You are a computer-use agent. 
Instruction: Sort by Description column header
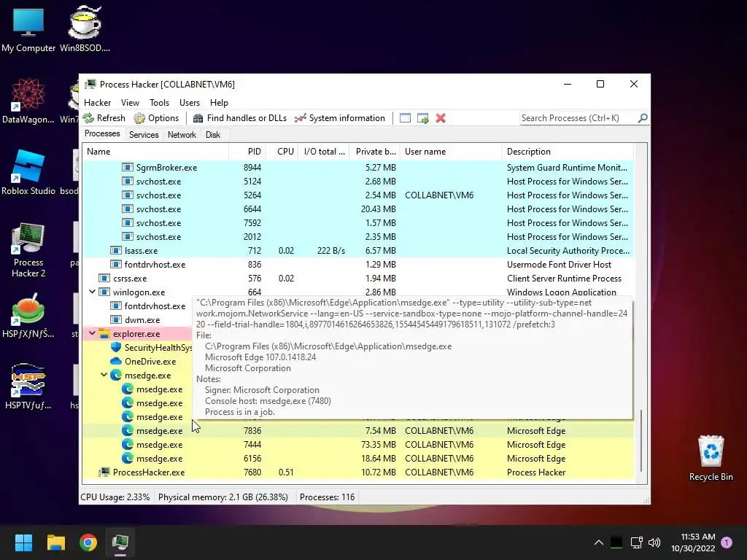[568, 152]
